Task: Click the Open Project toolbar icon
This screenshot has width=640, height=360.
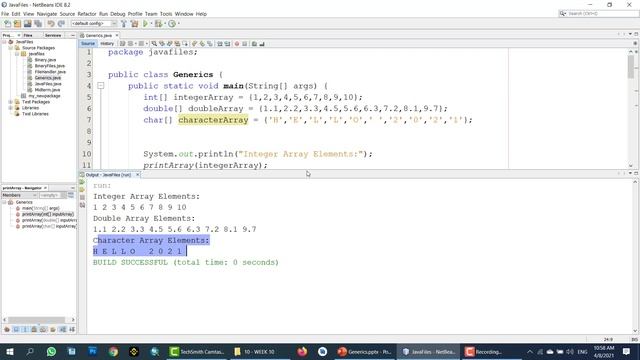Action: click(28, 24)
